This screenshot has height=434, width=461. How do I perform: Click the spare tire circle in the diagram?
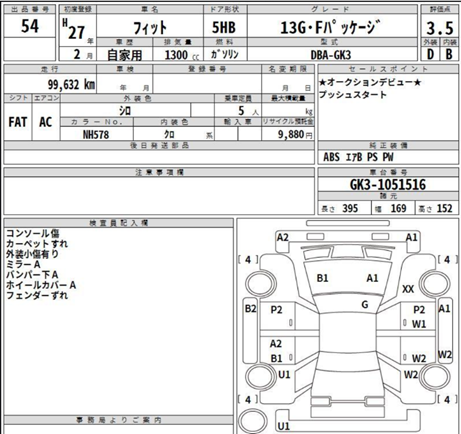coord(253,421)
